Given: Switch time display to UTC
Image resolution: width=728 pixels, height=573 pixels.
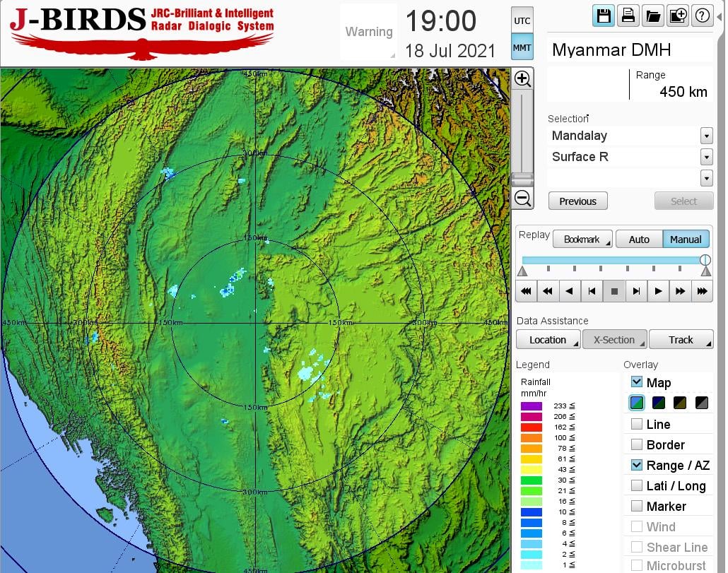Looking at the screenshot, I should [522, 21].
